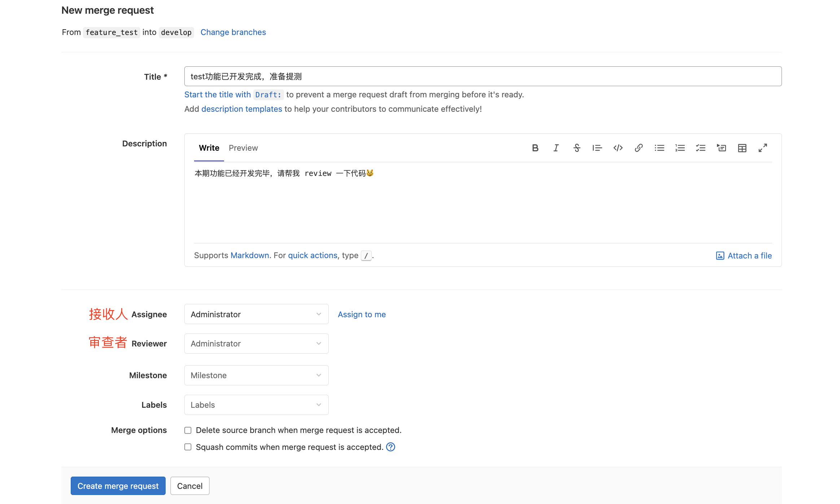Apply bold formatting in description toolbar

535,148
